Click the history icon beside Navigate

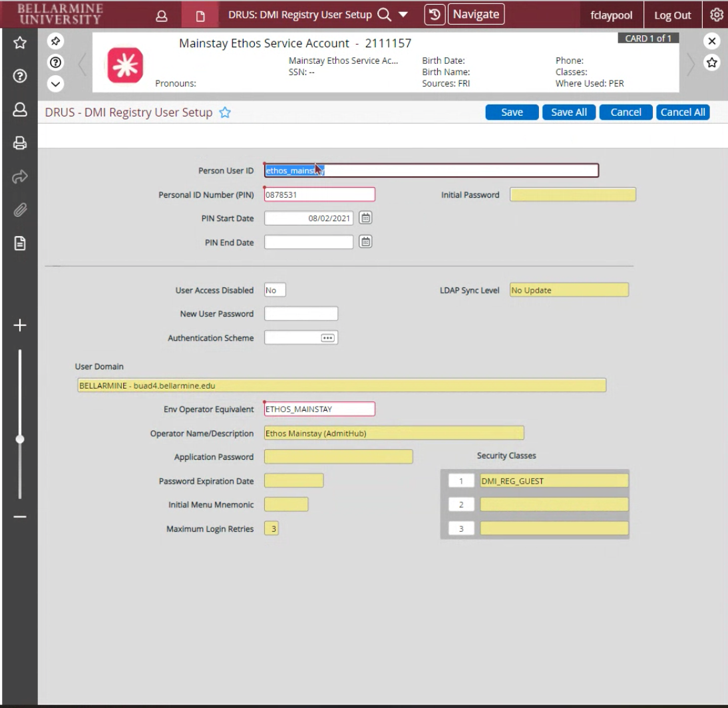(435, 15)
